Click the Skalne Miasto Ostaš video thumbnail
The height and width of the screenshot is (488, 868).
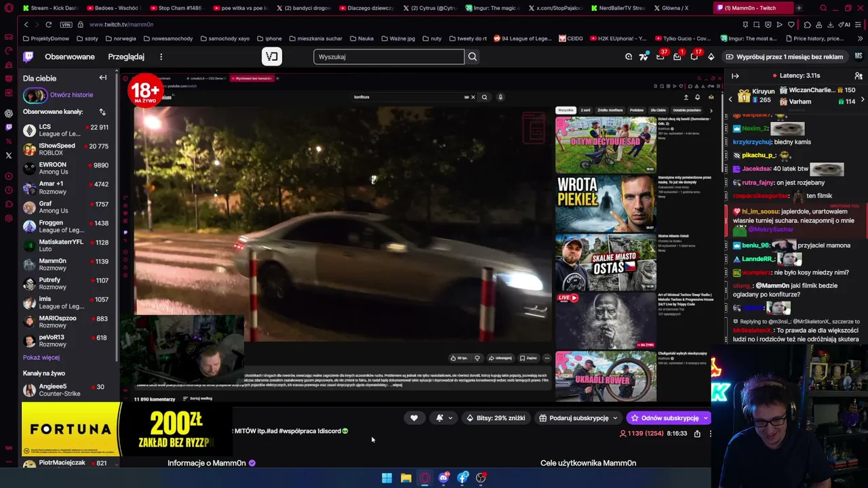[x=606, y=262]
